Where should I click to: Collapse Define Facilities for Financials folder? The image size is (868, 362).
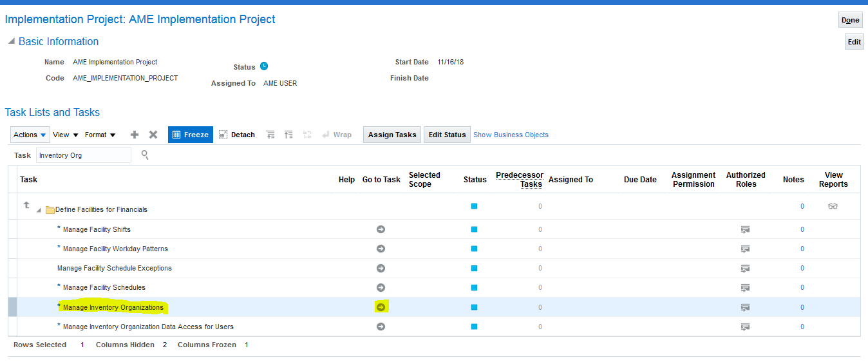(39, 210)
